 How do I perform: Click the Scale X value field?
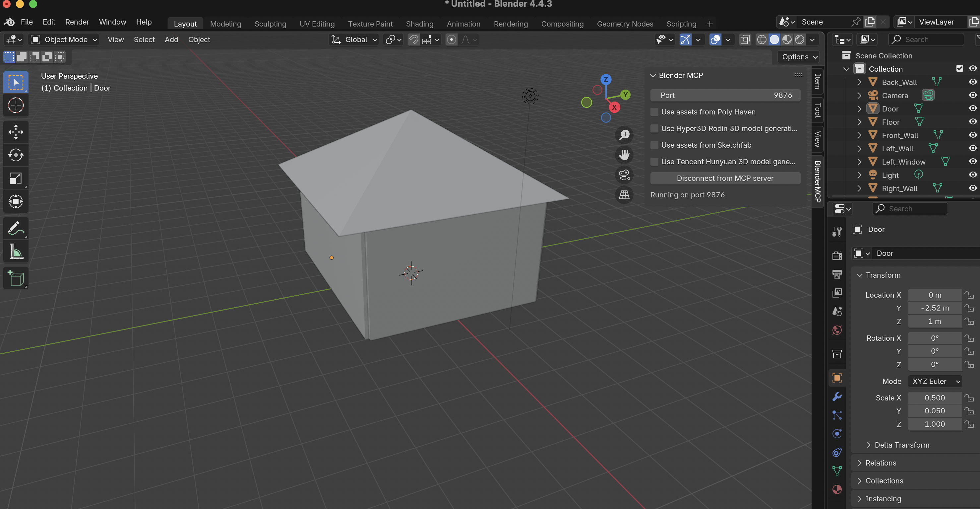pyautogui.click(x=934, y=398)
